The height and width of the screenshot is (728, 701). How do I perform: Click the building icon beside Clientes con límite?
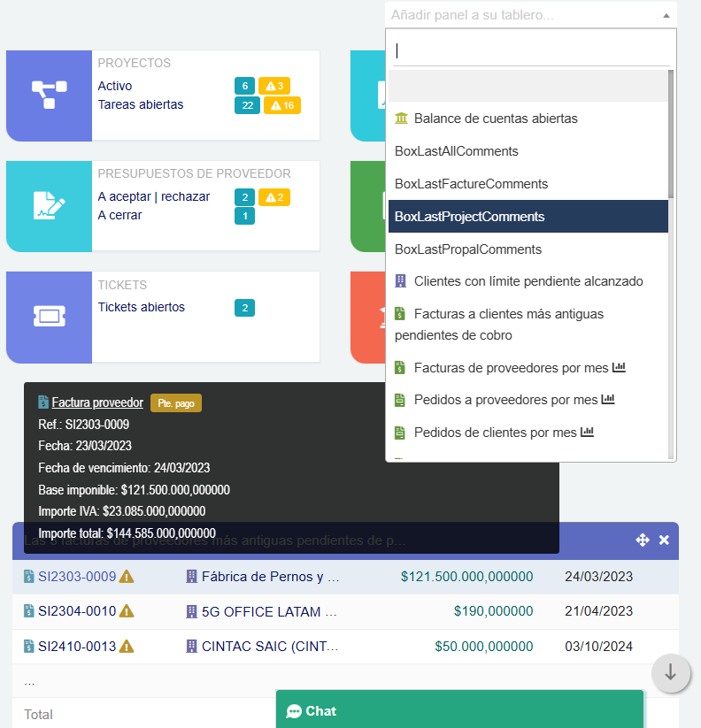coord(400,281)
